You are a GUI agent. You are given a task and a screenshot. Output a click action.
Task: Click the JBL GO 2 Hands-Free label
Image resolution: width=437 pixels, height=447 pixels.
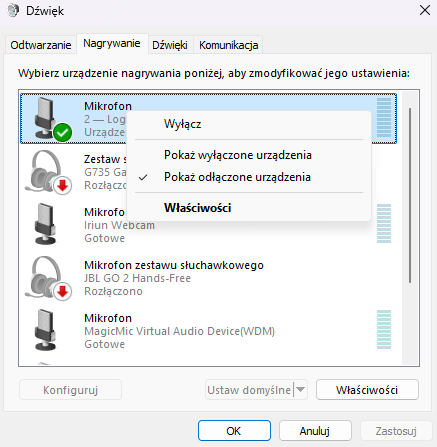point(137,278)
